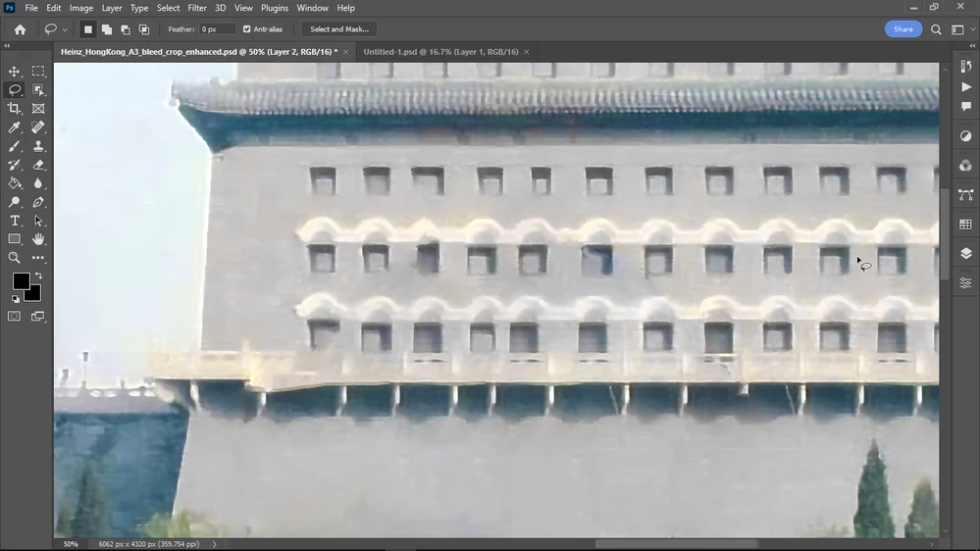980x551 pixels.
Task: Select the Paint Bucket tool
Action: pyautogui.click(x=14, y=183)
